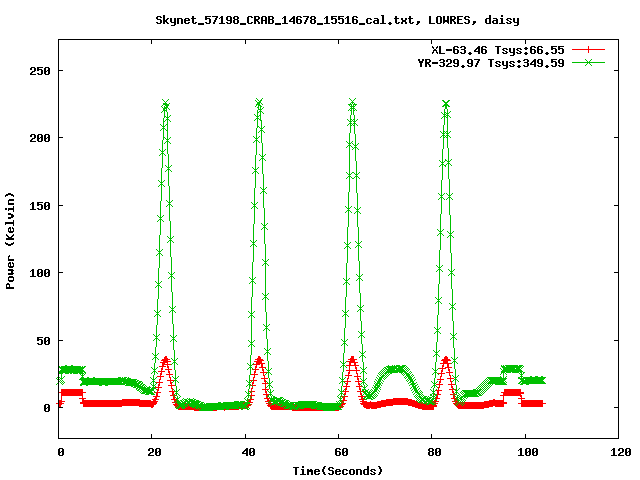Click the red peak near 23 seconds
The width and height of the screenshot is (640, 480).
pyautogui.click(x=165, y=360)
